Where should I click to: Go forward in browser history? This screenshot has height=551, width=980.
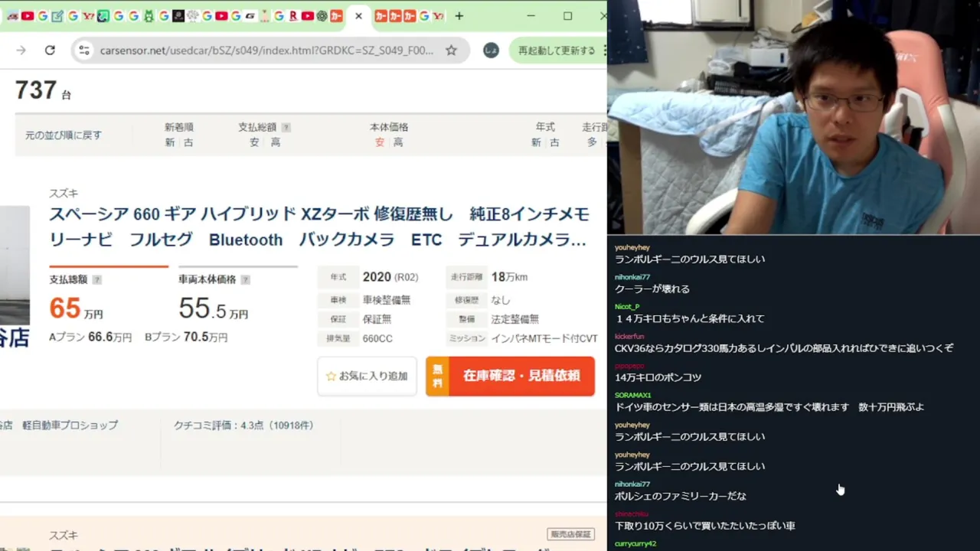21,51
